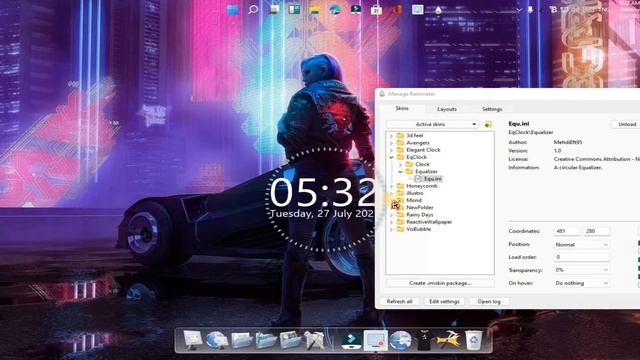This screenshot has width=640, height=360.
Task: Open the Settings tab in Rainmeter
Action: tap(492, 109)
